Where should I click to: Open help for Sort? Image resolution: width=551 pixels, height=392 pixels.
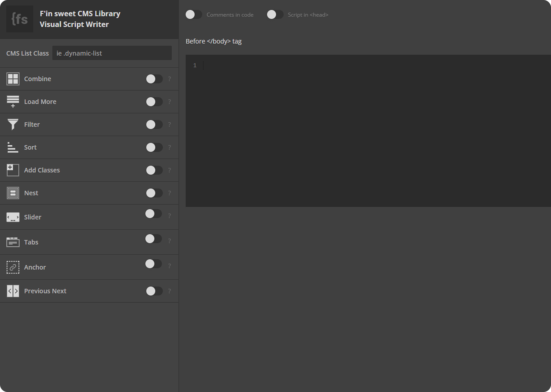click(x=170, y=147)
